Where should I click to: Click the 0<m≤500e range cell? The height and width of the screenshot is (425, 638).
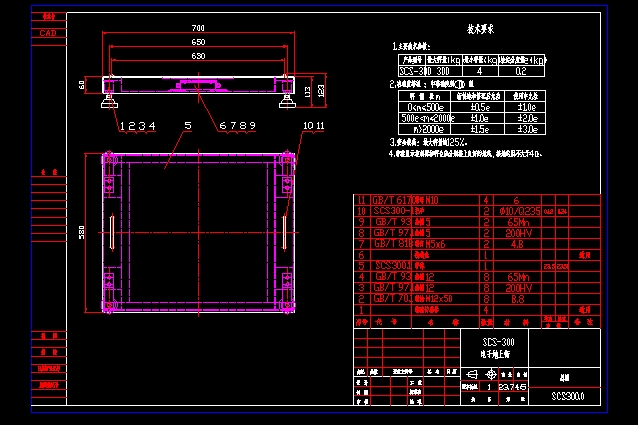[425, 107]
